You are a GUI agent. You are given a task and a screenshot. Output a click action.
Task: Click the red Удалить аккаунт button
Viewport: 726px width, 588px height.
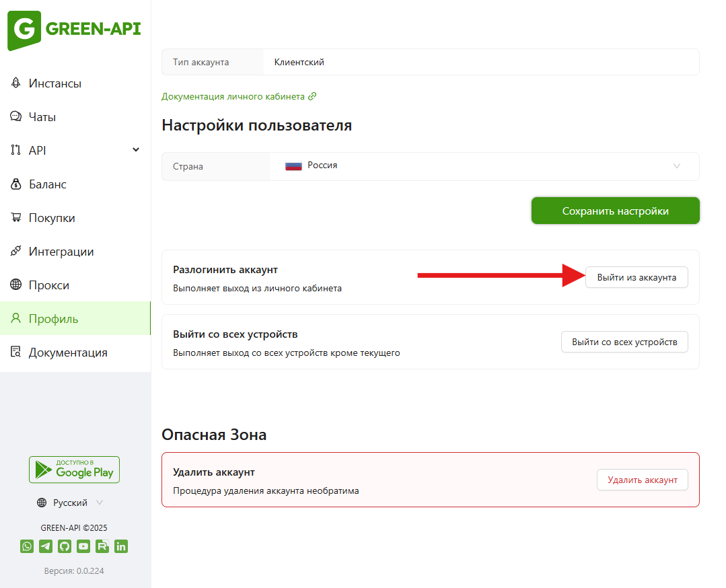click(642, 480)
